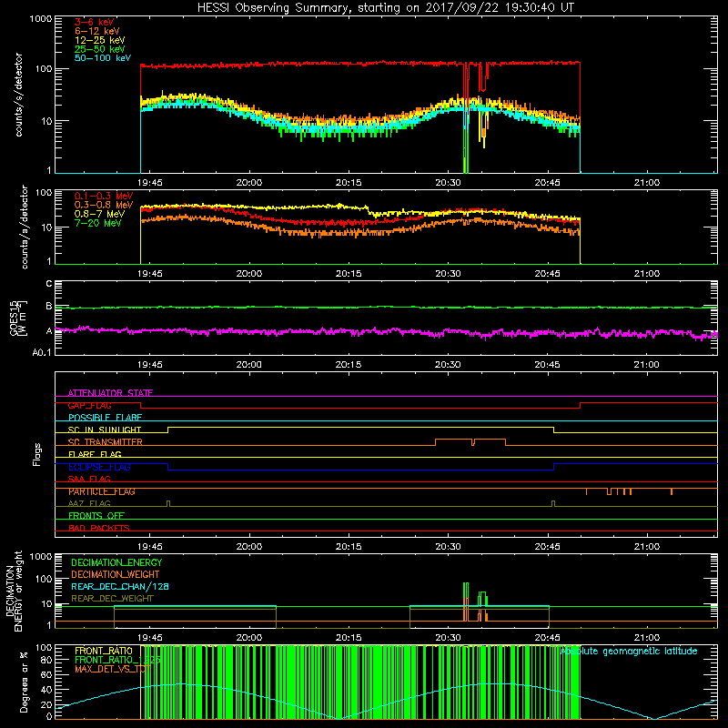Click the 0.8-7 MeV legend label
Viewport: 728px width, 728px height.
point(99,214)
